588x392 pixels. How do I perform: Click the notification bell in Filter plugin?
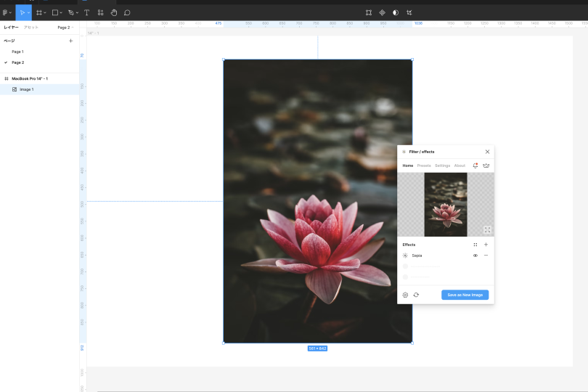coord(475,166)
